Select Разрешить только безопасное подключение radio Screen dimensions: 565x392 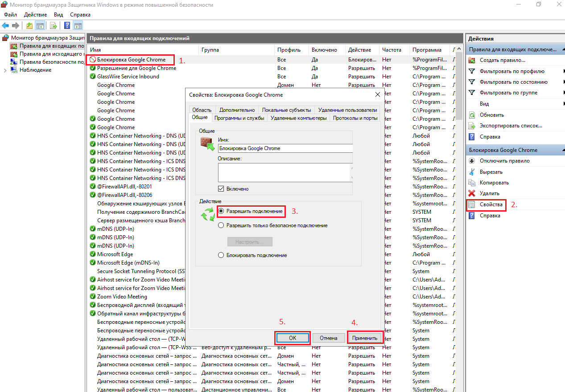(x=221, y=225)
